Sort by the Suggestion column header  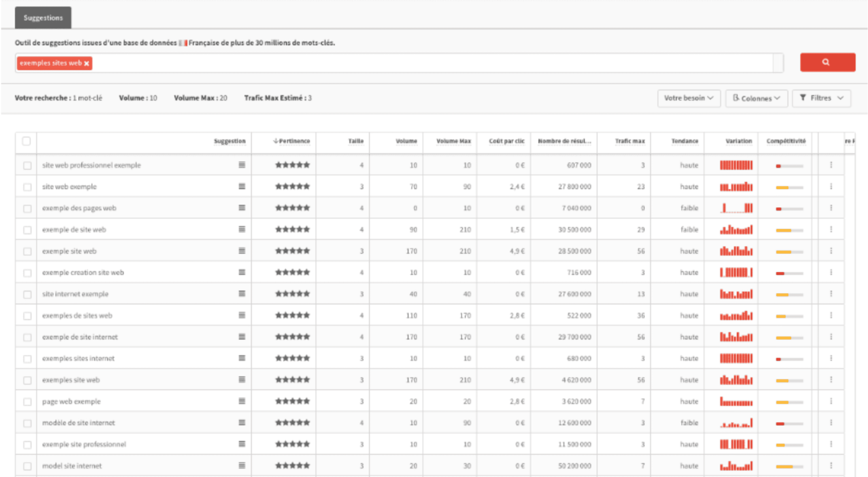[230, 141]
